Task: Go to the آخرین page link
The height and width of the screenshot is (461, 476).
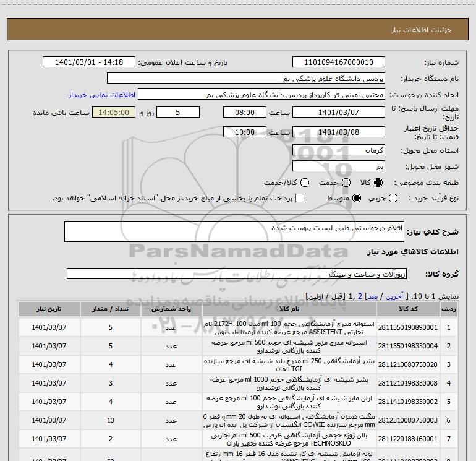Action: coord(394,296)
